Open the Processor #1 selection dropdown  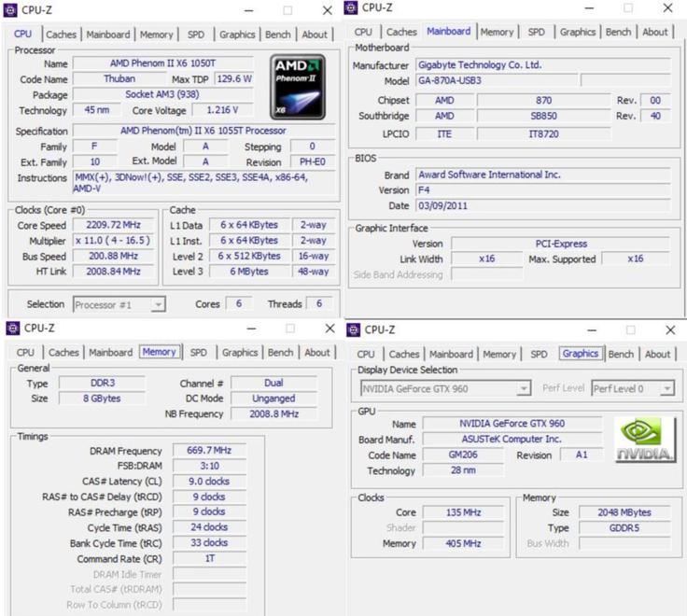click(119, 304)
